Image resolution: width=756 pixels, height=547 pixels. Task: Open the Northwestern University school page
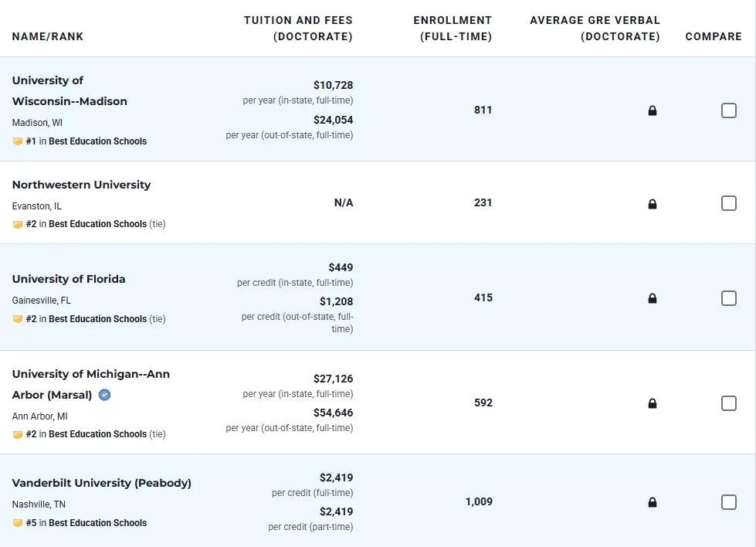81,185
